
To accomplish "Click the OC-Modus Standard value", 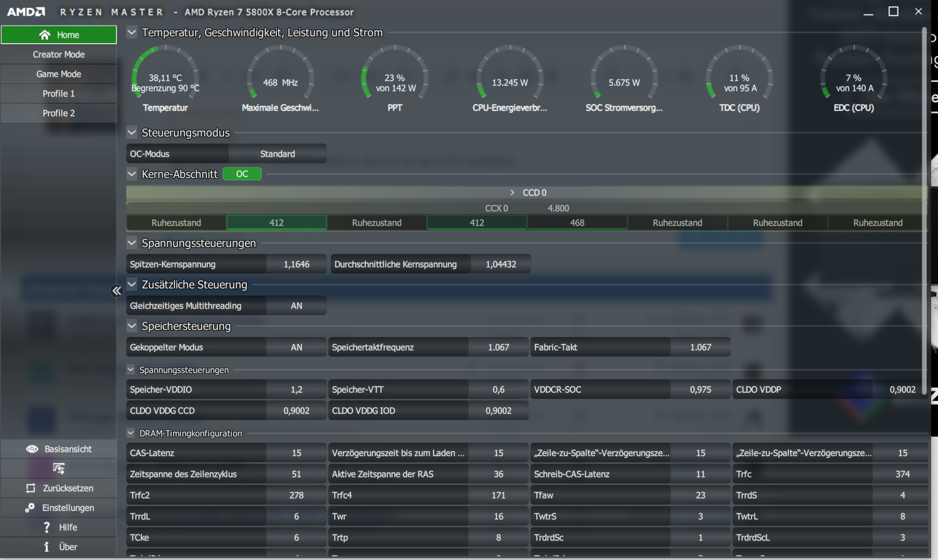I will click(x=278, y=153).
